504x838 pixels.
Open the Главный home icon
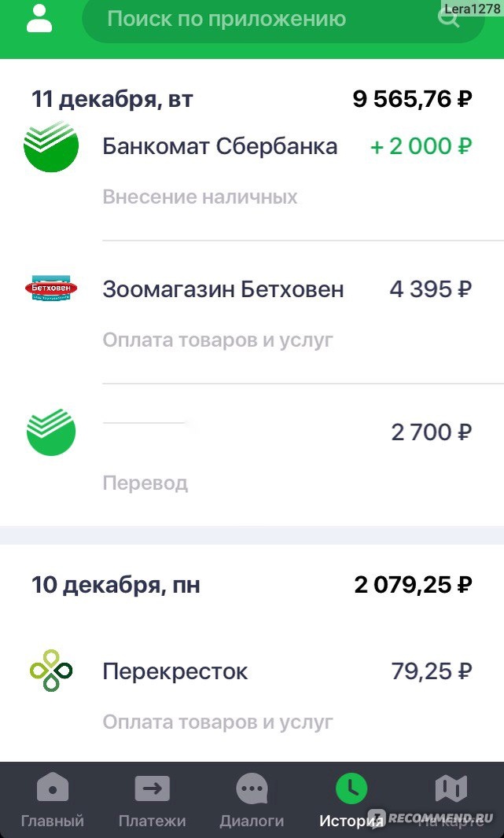point(52,788)
